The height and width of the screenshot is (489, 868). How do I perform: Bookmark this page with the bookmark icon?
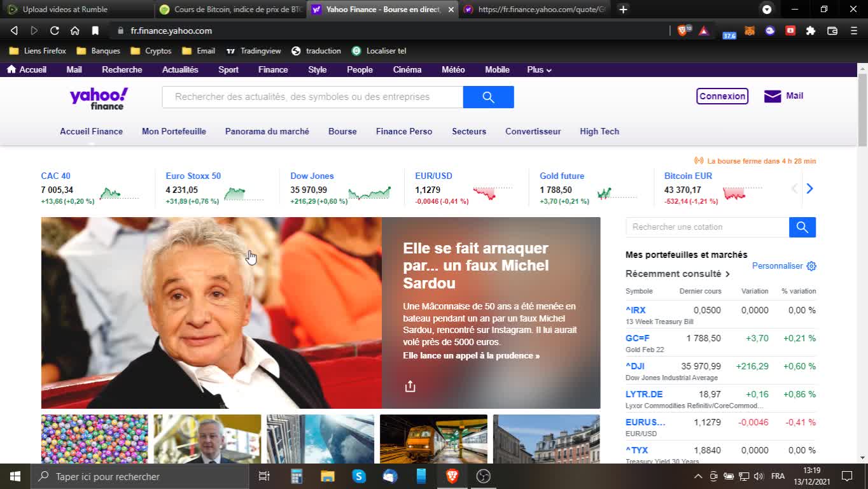(95, 31)
